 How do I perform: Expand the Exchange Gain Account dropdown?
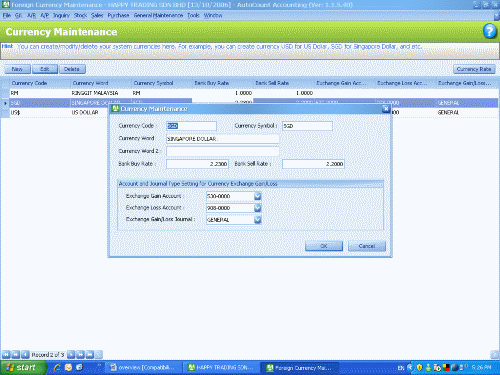point(257,196)
